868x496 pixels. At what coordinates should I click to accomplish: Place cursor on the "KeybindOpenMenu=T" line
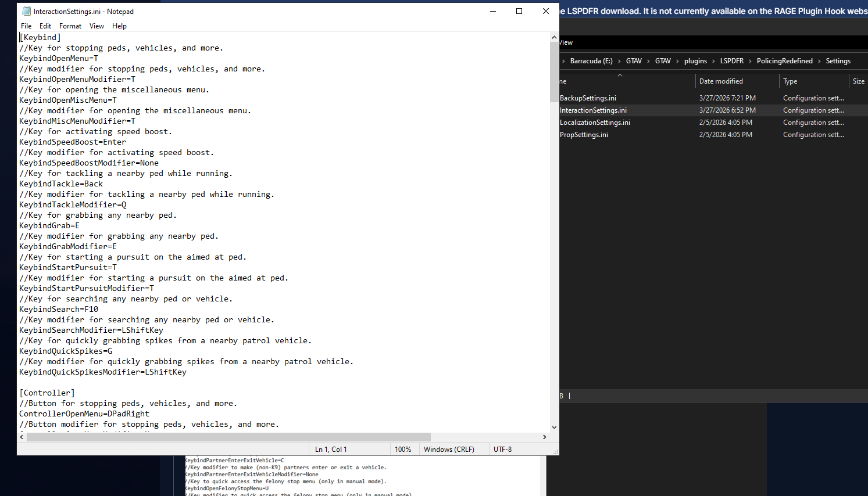[59, 59]
